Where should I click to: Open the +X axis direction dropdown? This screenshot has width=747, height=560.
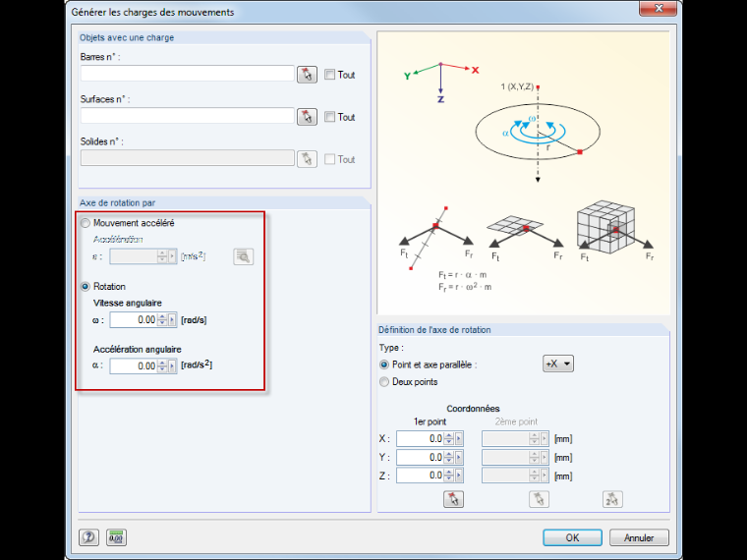[x=558, y=364]
